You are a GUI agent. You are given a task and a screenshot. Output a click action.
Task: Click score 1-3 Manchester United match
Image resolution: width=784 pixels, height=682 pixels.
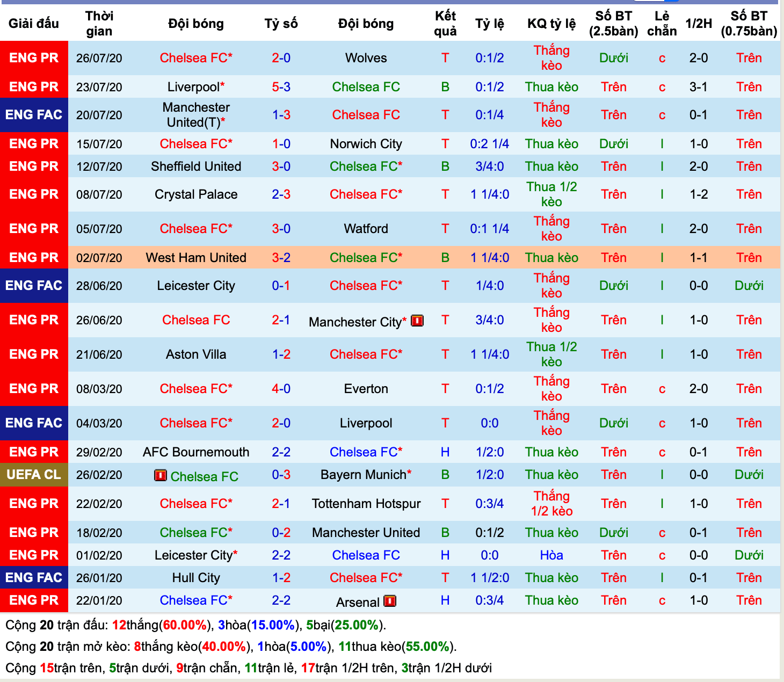click(281, 115)
